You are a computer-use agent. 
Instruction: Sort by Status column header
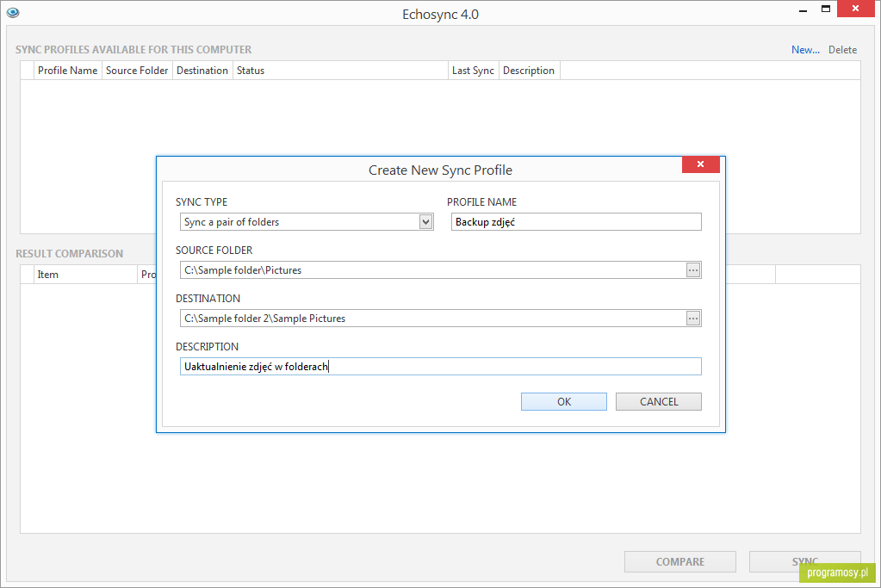point(340,71)
